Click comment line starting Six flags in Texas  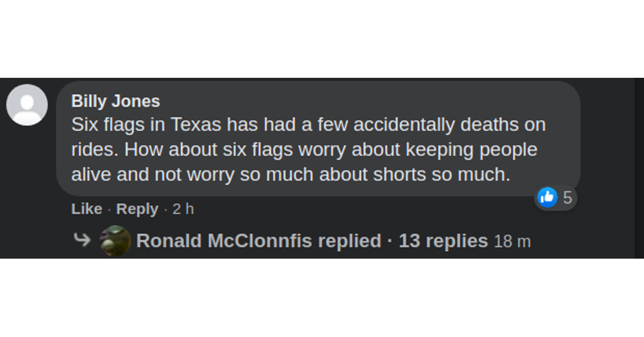309,124
